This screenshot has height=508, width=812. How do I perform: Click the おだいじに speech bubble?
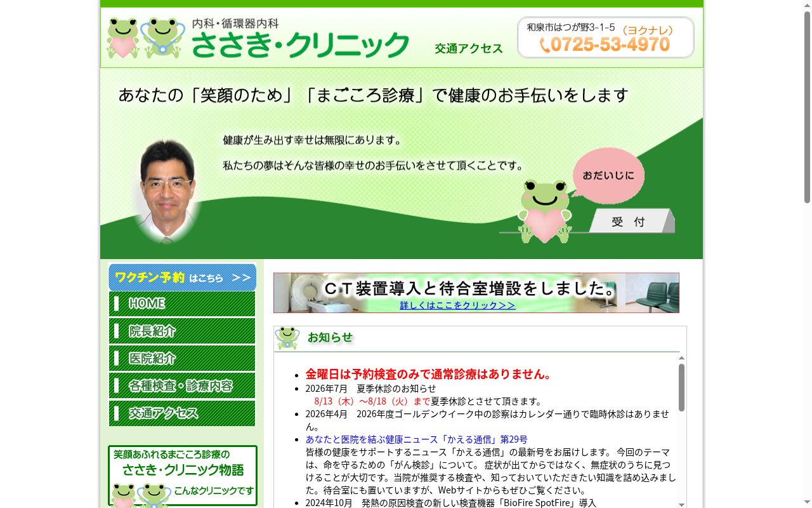pyautogui.click(x=608, y=176)
